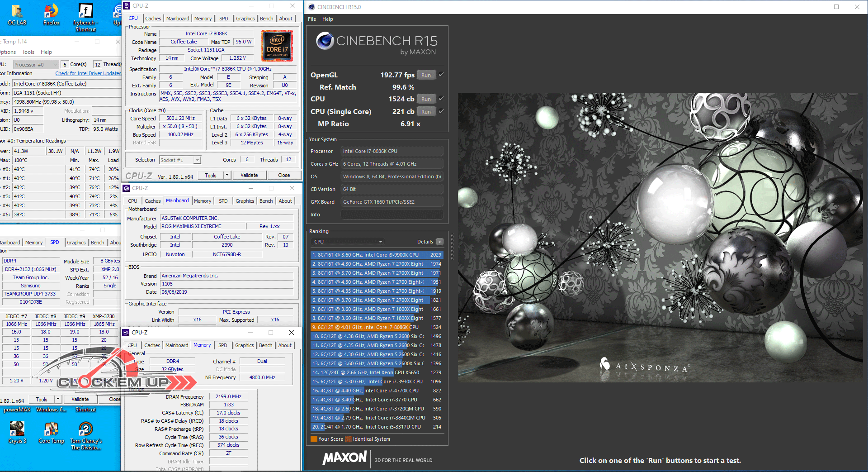Screen dimensions: 868x472
Task: Click the Details arrow icon in Ranking
Action: click(439, 242)
